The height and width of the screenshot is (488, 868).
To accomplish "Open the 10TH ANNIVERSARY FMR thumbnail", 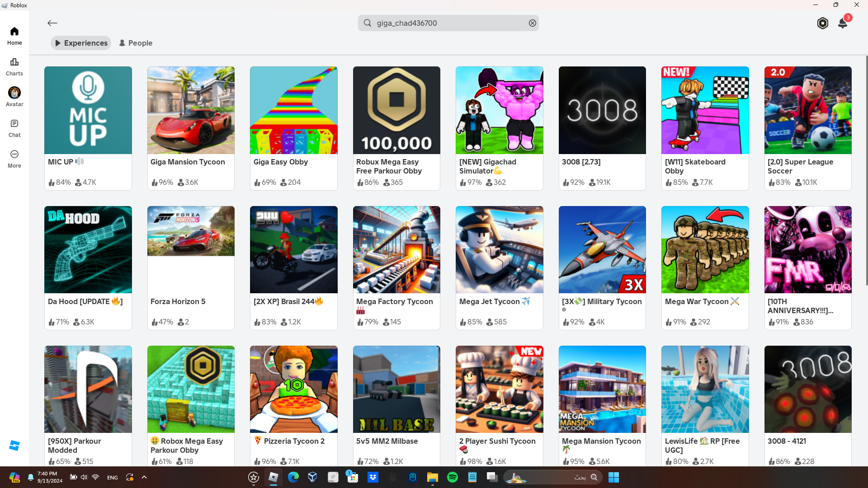I will pos(808,250).
